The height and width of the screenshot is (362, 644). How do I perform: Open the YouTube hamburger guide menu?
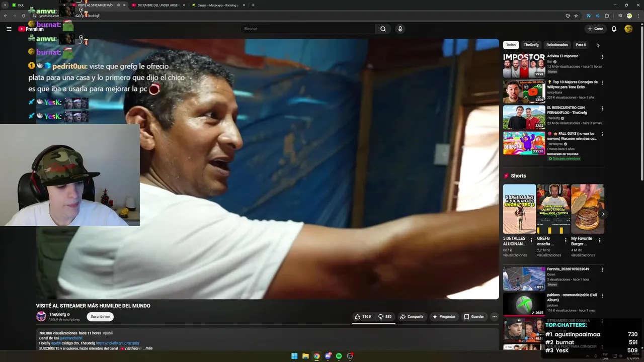pos(9,29)
